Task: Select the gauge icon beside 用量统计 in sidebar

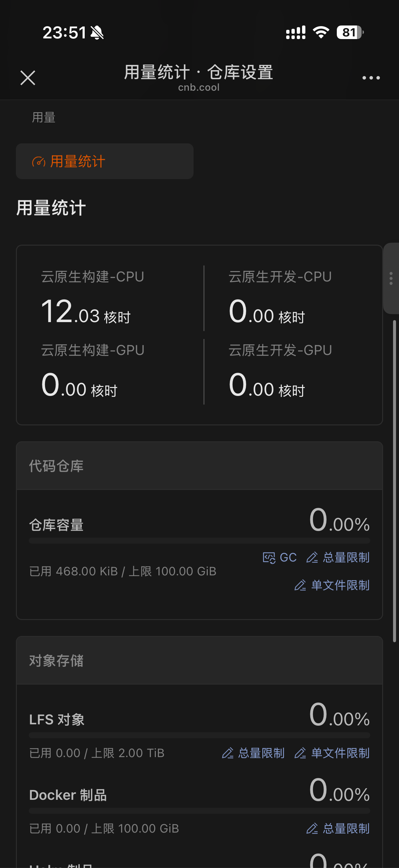Action: click(x=39, y=161)
